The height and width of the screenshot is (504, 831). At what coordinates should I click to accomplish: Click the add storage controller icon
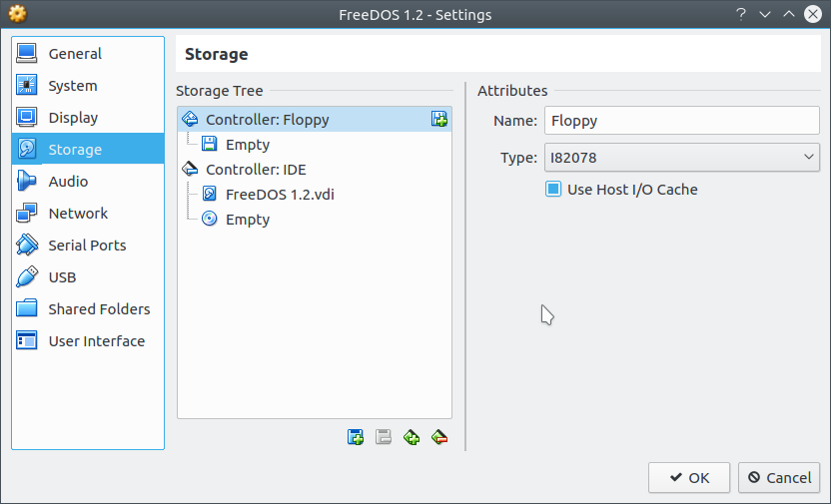(412, 437)
